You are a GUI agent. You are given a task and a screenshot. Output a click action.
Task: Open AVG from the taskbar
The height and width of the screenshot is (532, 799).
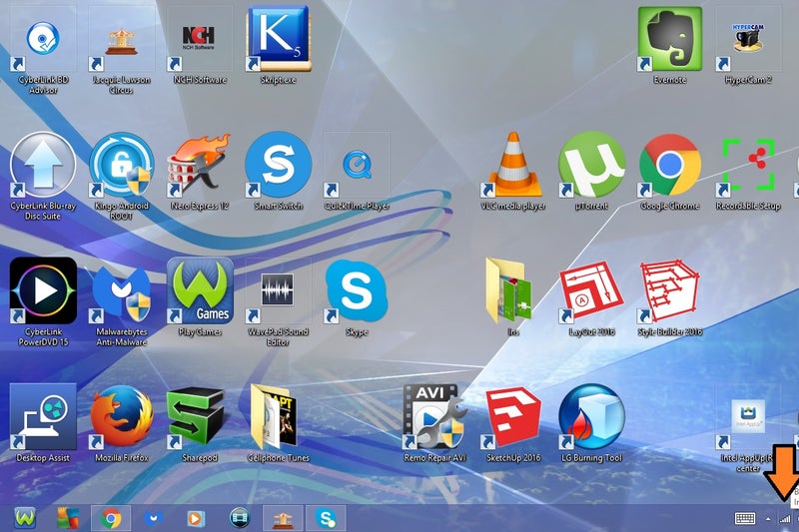68,518
